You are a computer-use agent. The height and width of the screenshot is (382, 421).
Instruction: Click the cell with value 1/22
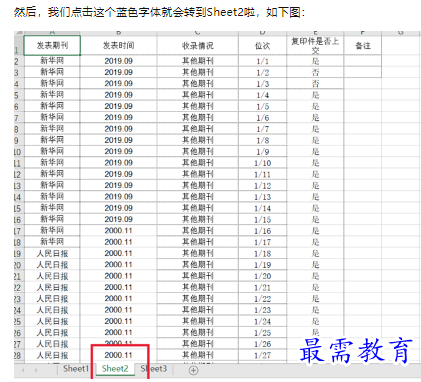262,299
